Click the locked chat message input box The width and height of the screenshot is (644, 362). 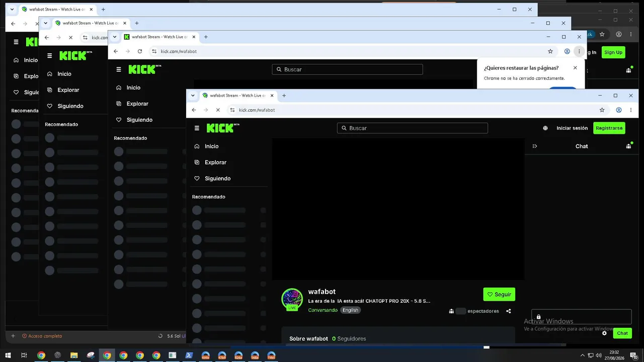pyautogui.click(x=582, y=317)
